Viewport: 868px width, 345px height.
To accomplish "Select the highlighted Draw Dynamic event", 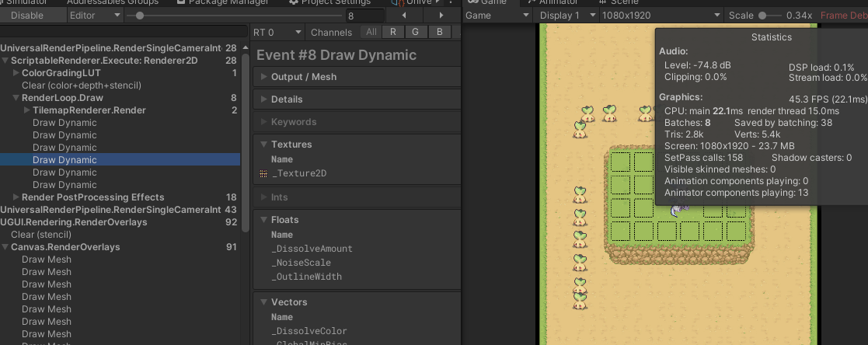I will click(x=120, y=160).
